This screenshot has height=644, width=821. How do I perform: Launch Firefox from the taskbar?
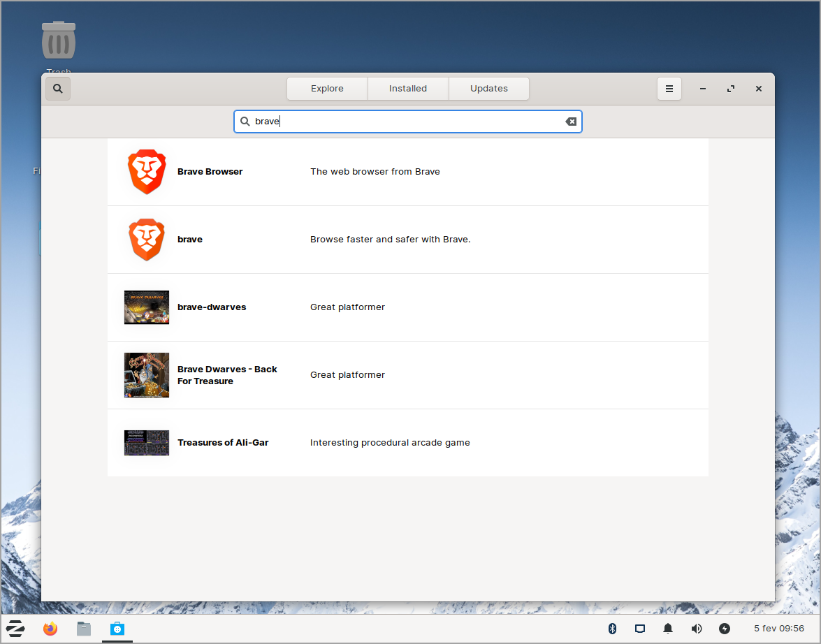pyautogui.click(x=50, y=629)
